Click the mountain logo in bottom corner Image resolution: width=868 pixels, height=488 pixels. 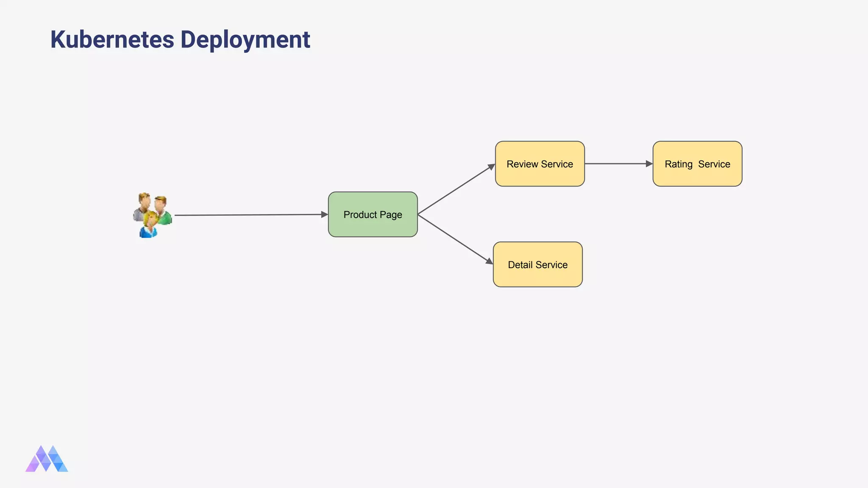(47, 459)
